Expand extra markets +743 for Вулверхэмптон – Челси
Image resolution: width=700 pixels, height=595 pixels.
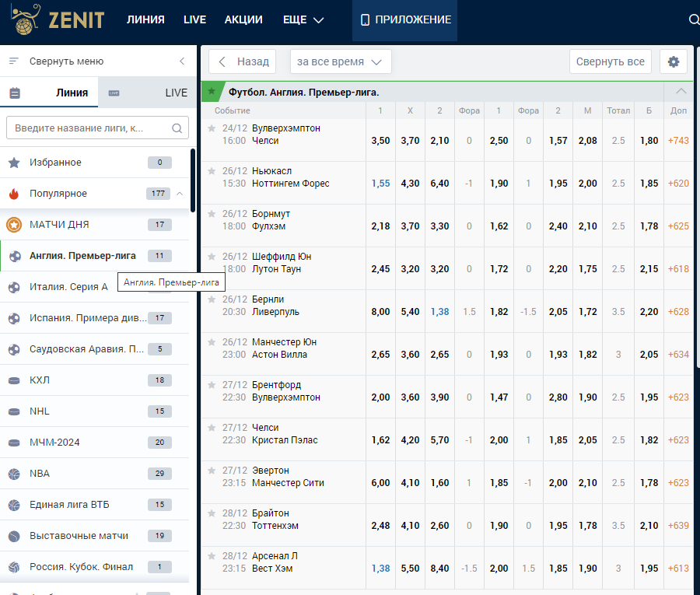point(678,141)
